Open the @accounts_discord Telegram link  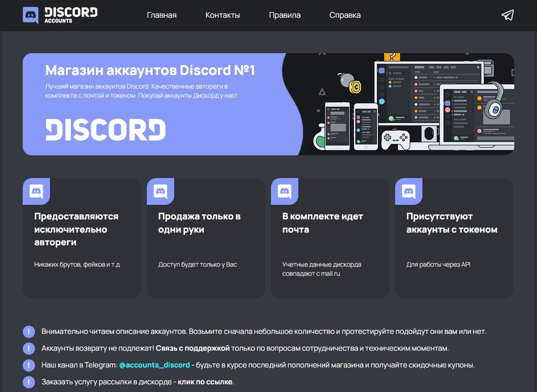[155, 365]
